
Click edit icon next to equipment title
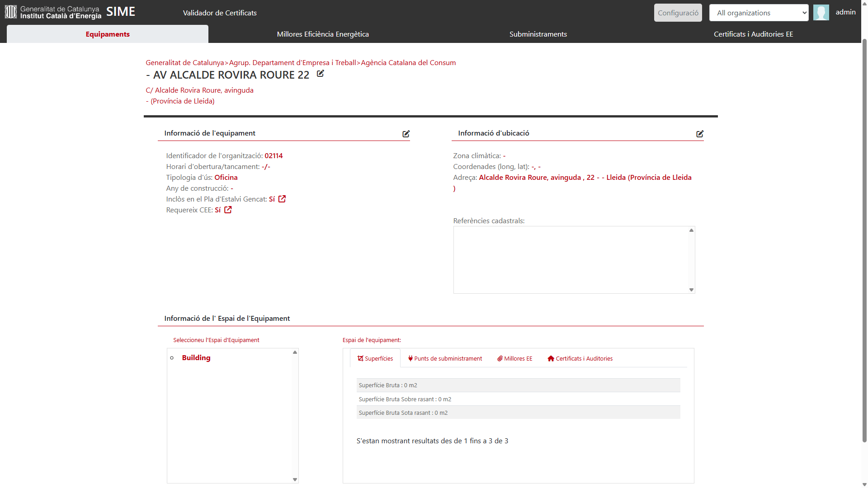pyautogui.click(x=320, y=74)
